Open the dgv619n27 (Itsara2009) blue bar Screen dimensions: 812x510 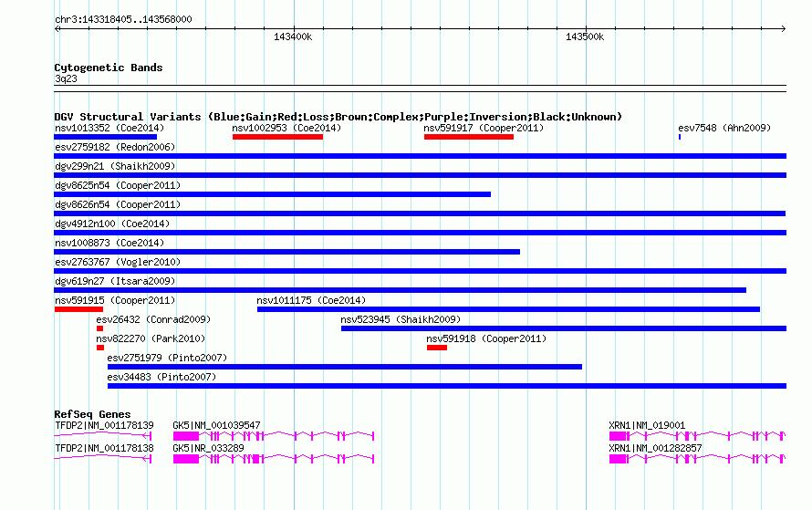pyautogui.click(x=401, y=290)
